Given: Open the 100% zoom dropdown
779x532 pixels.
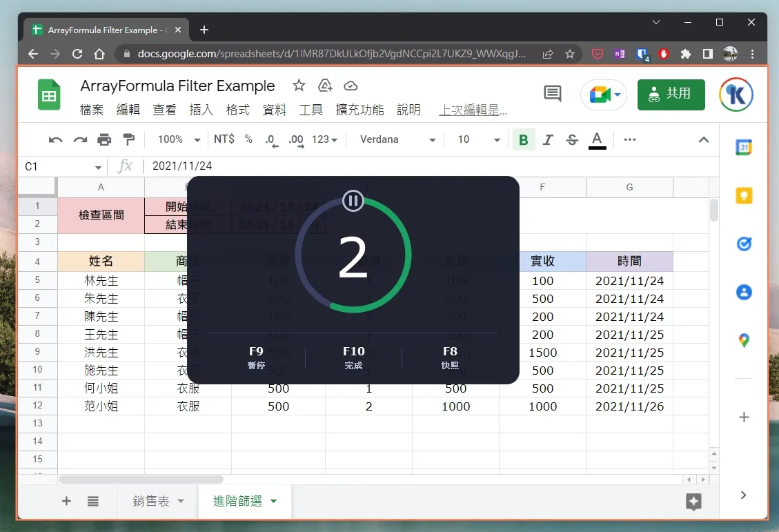Looking at the screenshot, I should 179,139.
